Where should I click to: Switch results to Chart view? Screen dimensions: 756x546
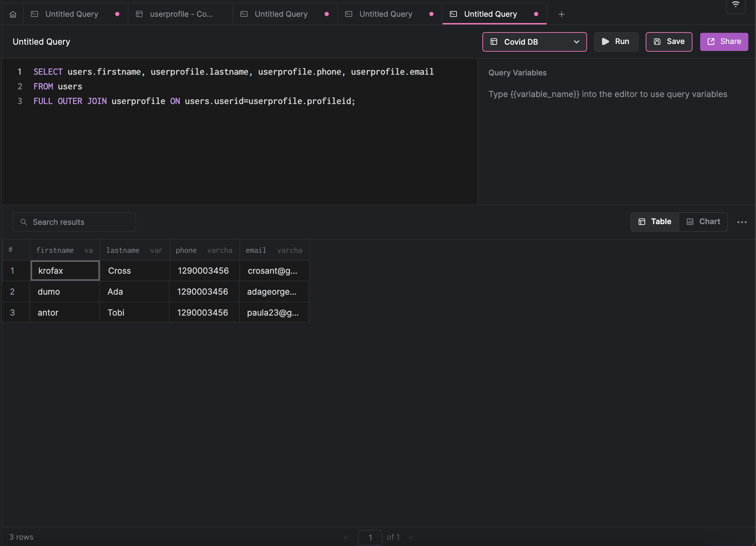tap(703, 222)
